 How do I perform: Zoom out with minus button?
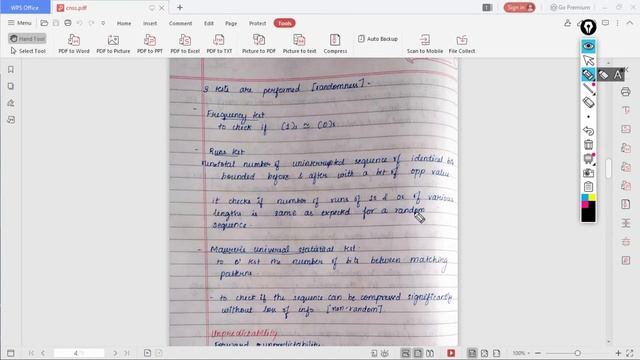pos(538,353)
